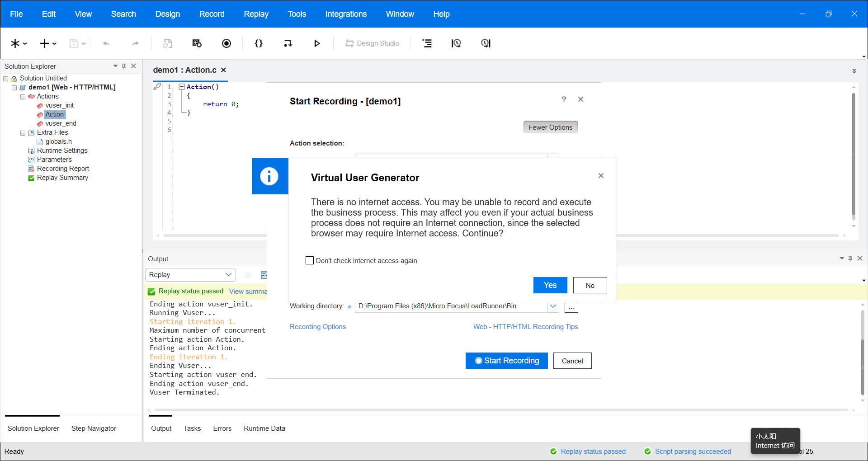Click the Replay play triangle icon
868x461 pixels.
(x=317, y=43)
